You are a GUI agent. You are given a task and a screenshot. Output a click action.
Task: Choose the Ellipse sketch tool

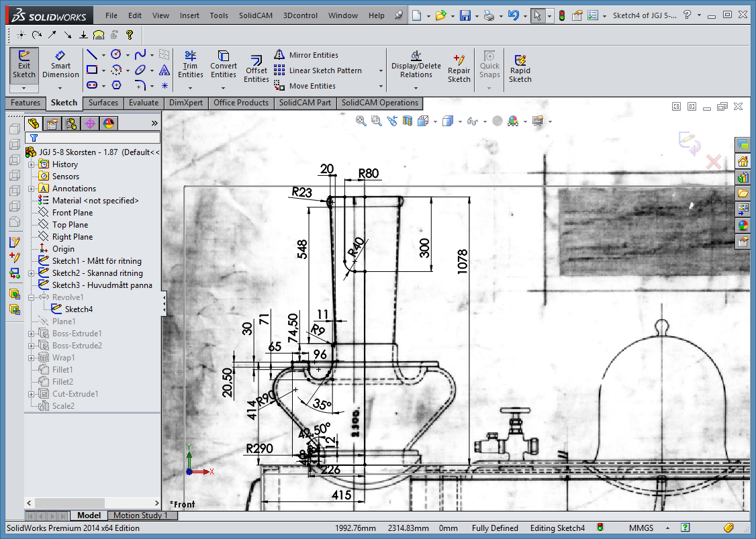point(140,70)
